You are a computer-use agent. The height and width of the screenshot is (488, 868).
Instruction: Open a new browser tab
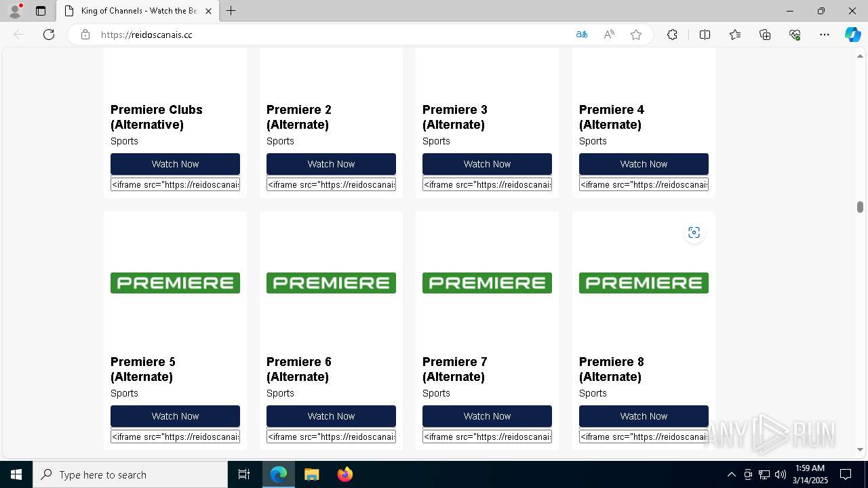click(x=231, y=11)
